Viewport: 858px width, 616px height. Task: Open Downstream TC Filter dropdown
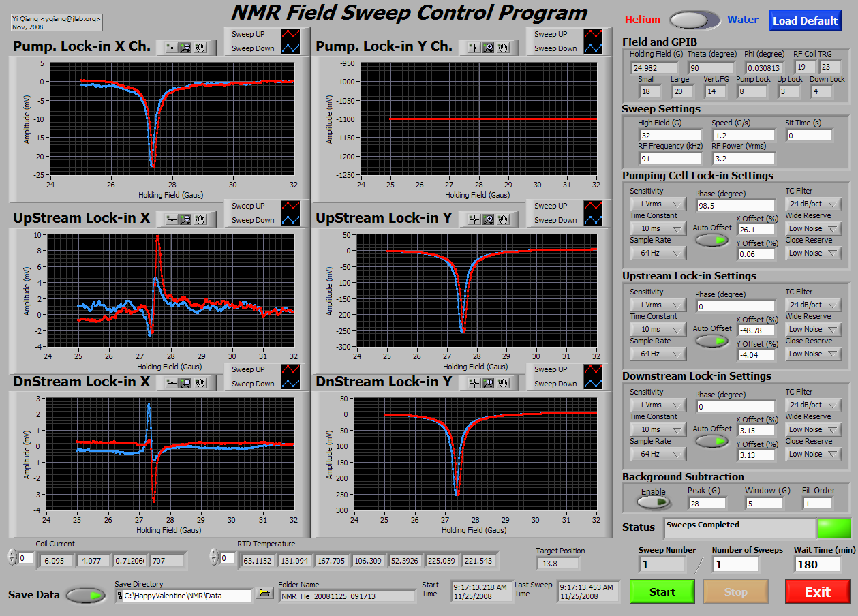[x=814, y=405]
